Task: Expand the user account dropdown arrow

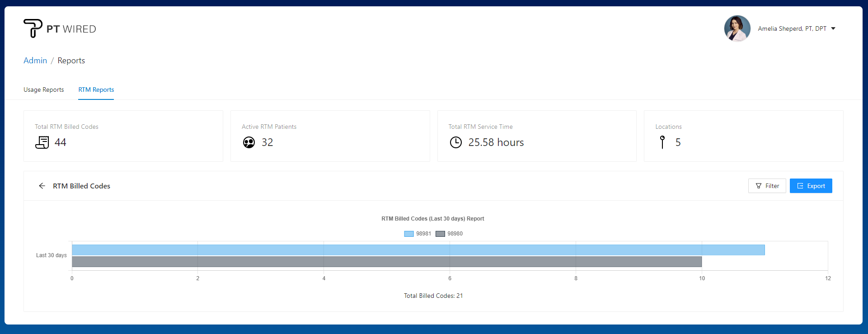Action: [x=833, y=28]
